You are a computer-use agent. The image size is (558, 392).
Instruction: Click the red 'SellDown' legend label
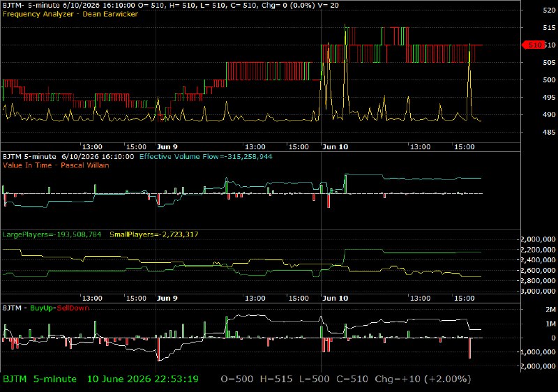tap(73, 308)
